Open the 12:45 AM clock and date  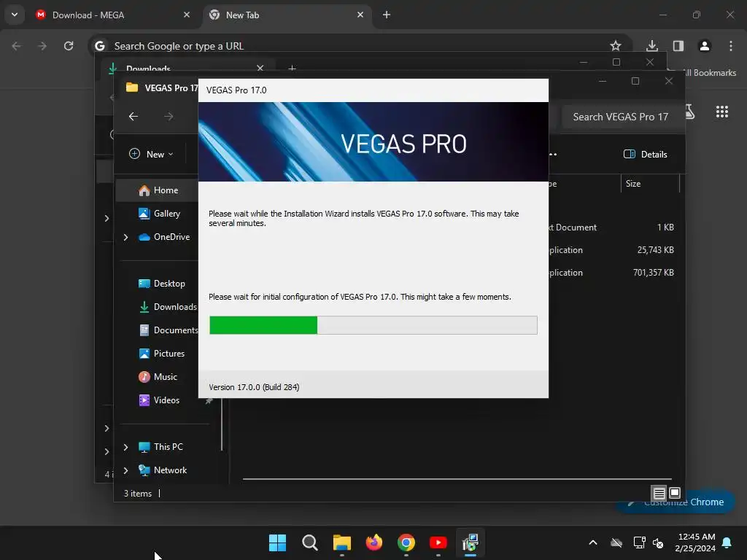coord(695,542)
